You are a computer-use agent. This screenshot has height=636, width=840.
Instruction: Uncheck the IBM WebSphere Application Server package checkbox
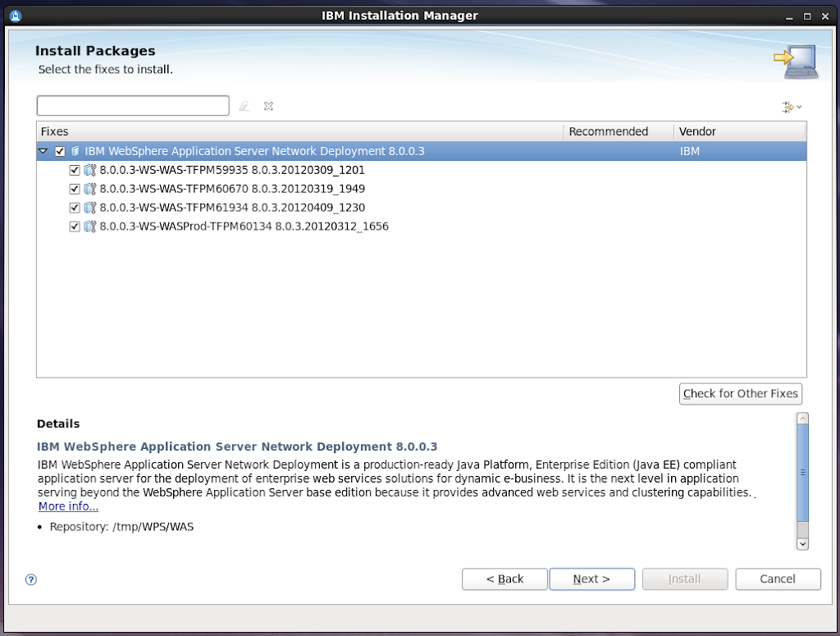[x=60, y=152]
